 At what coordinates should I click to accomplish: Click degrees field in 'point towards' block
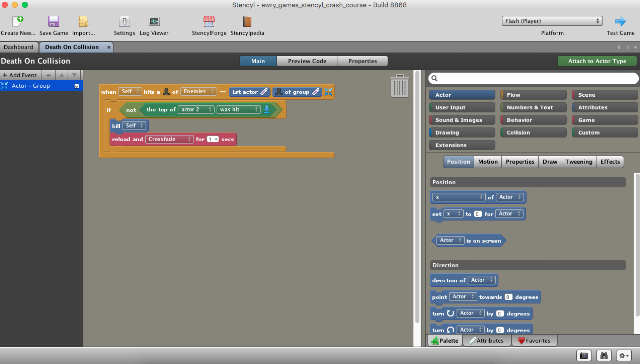click(508, 297)
